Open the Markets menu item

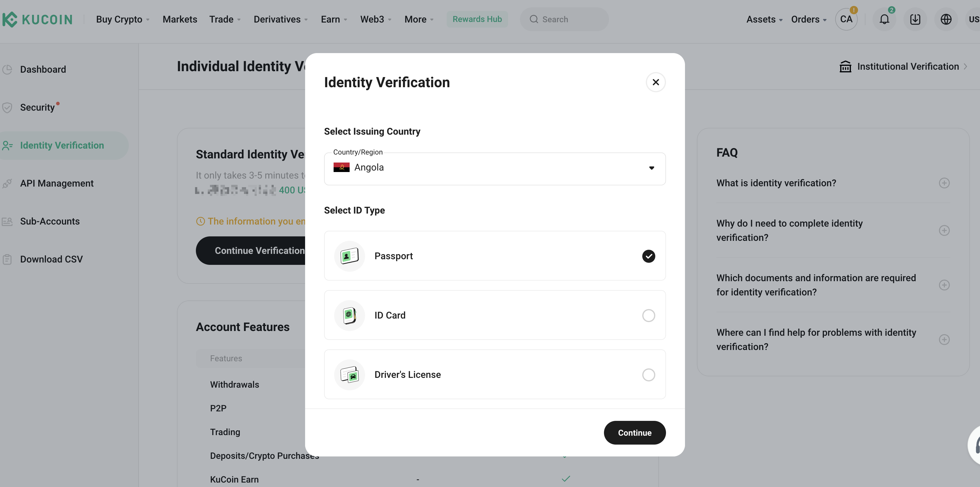point(180,19)
